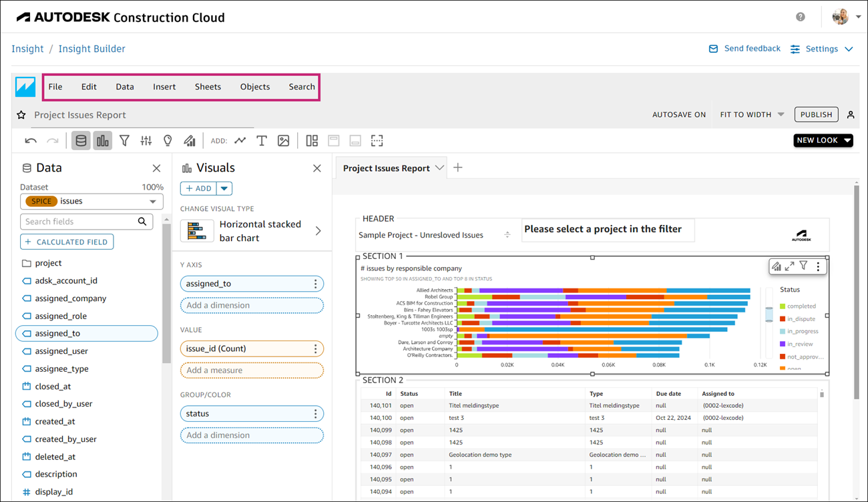Open the Parameters sliders icon in toolbar

pos(146,141)
